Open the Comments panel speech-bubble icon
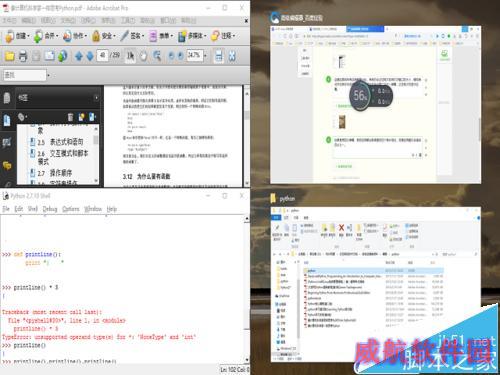This screenshot has width=500, height=375. point(7,165)
